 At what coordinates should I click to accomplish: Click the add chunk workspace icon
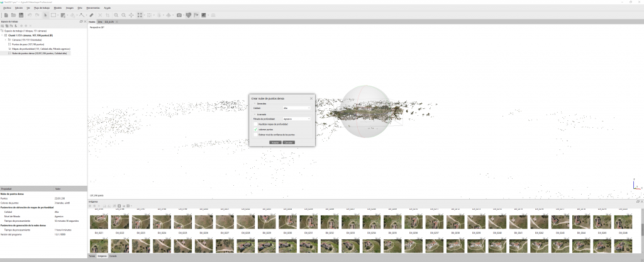pos(3,25)
